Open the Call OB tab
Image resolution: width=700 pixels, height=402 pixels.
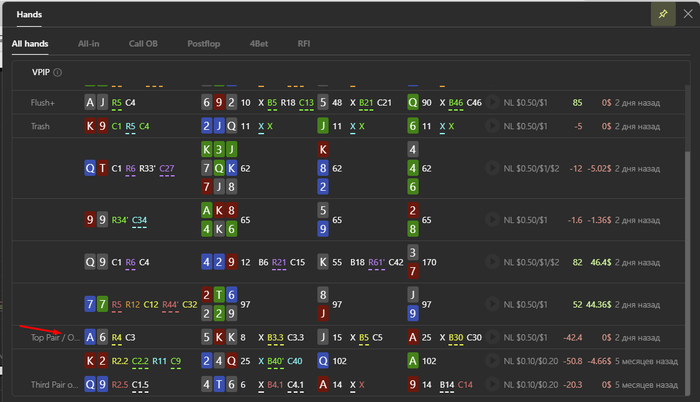tap(143, 44)
